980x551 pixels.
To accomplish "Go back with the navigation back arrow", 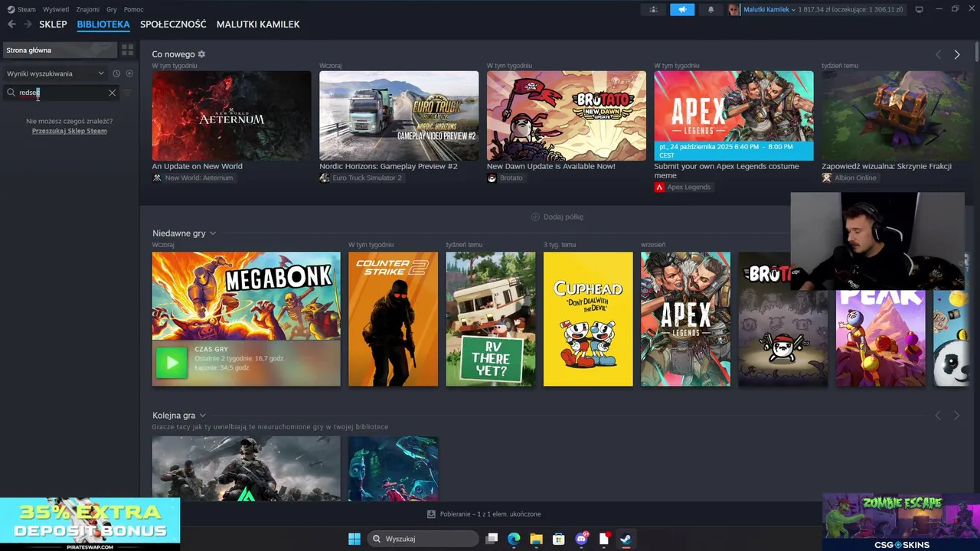I will 11,24.
